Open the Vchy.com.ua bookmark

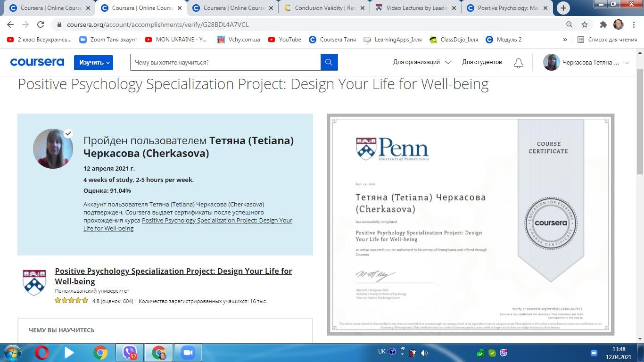click(x=239, y=40)
